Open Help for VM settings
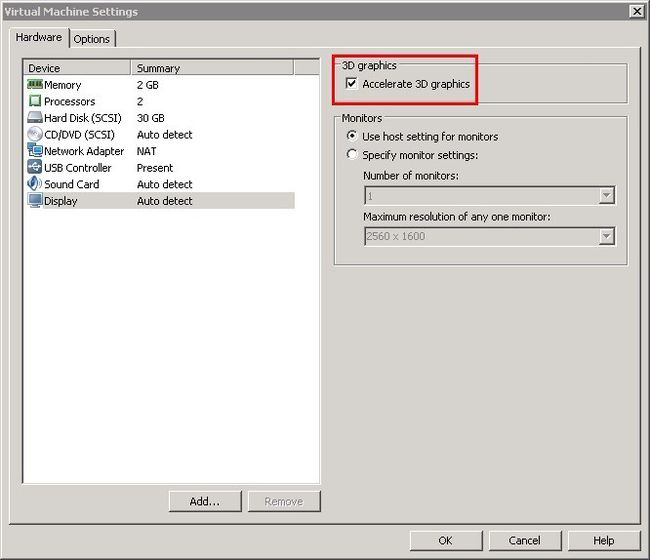The width and height of the screenshot is (650, 560). (x=604, y=541)
